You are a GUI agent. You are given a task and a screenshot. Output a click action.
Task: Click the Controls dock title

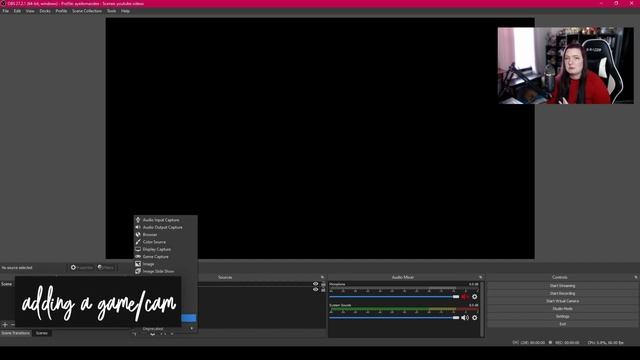coord(560,277)
